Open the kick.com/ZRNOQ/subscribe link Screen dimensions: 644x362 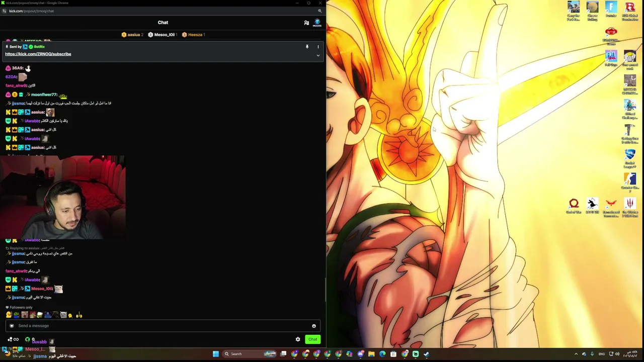click(38, 54)
